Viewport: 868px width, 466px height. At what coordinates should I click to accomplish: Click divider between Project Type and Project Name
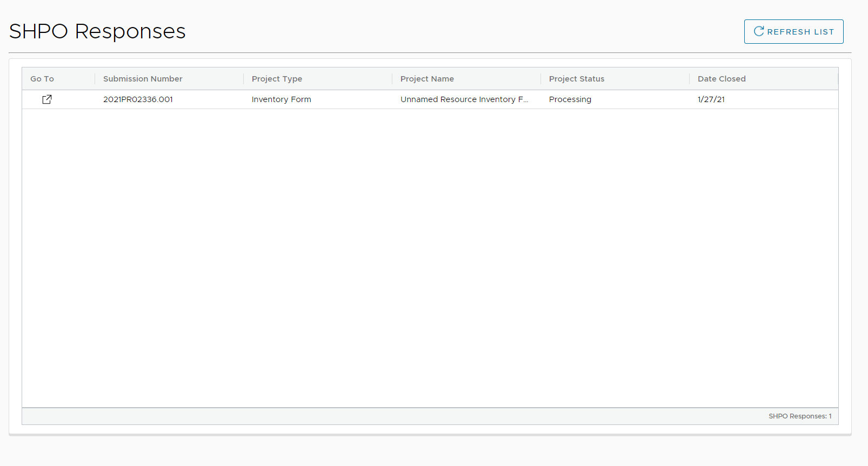coord(392,79)
